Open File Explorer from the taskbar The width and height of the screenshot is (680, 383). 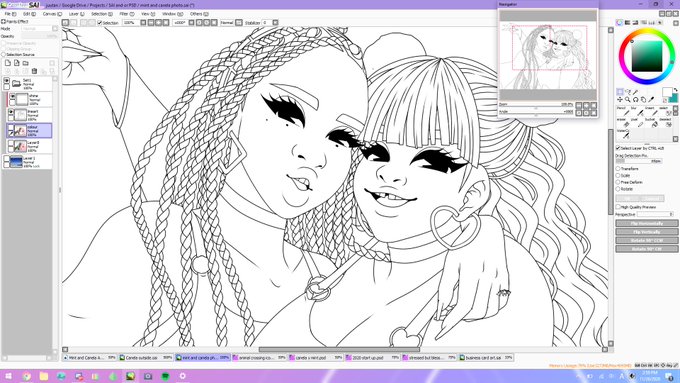[44, 376]
